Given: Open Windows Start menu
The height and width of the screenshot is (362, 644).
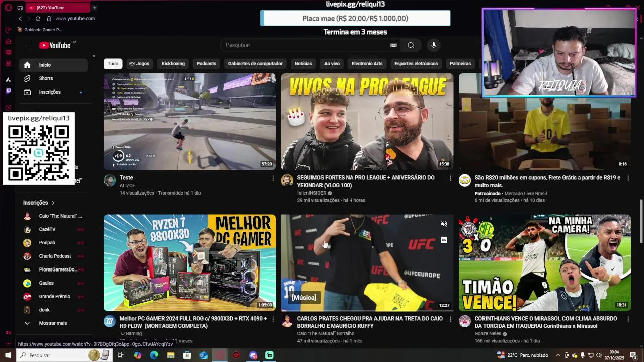Looking at the screenshot, I should point(8,355).
